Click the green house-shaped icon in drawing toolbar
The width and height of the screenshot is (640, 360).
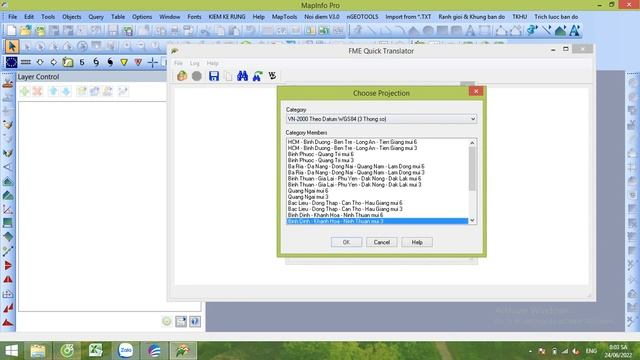[560, 30]
